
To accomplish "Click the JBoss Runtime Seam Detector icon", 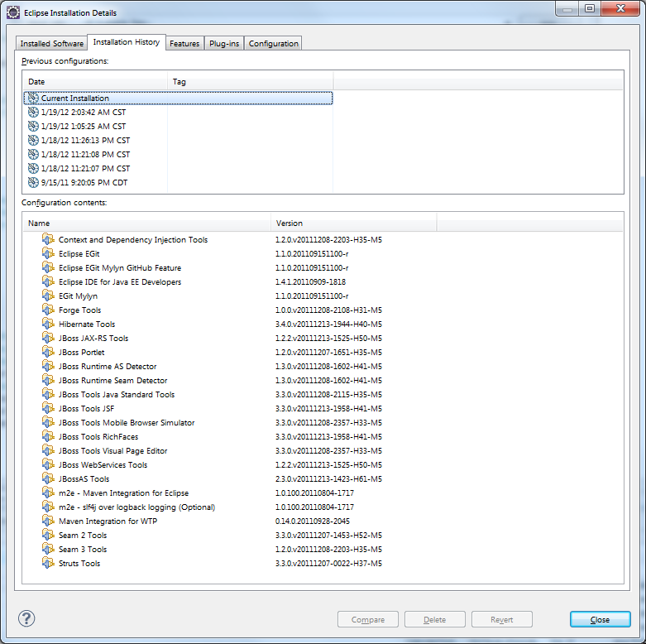I will tap(48, 380).
